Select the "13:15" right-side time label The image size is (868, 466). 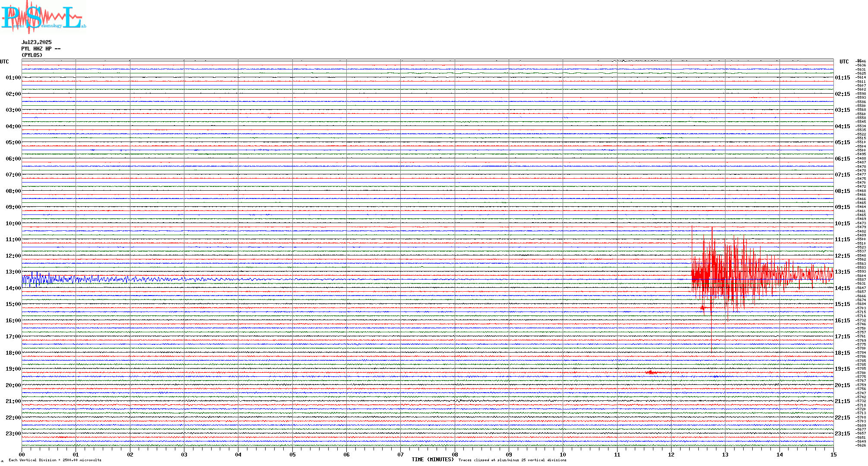click(843, 272)
